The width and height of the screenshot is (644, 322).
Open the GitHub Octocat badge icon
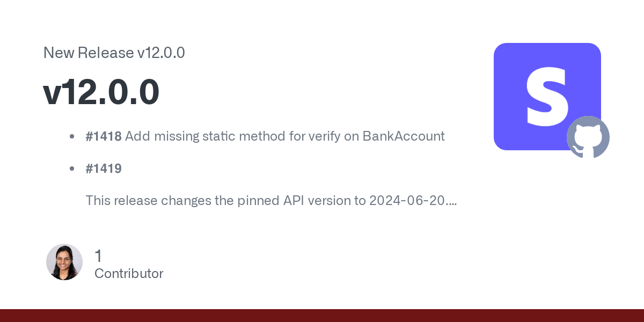[x=588, y=137]
